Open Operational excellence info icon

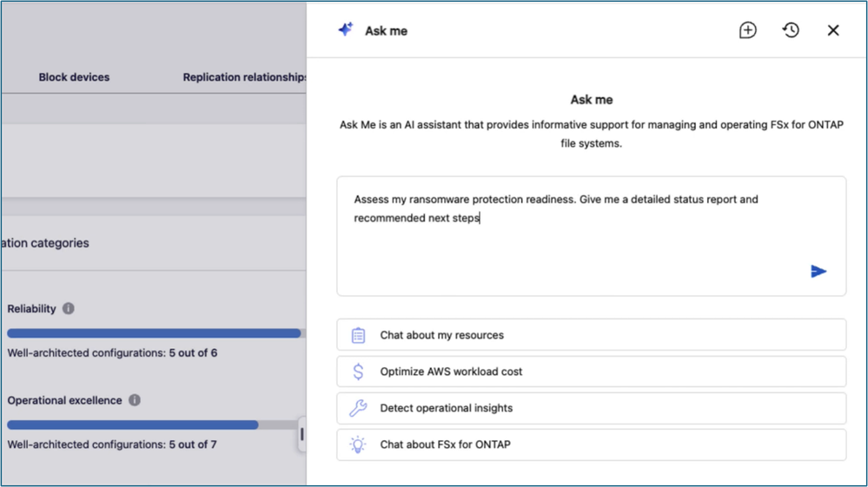click(135, 399)
